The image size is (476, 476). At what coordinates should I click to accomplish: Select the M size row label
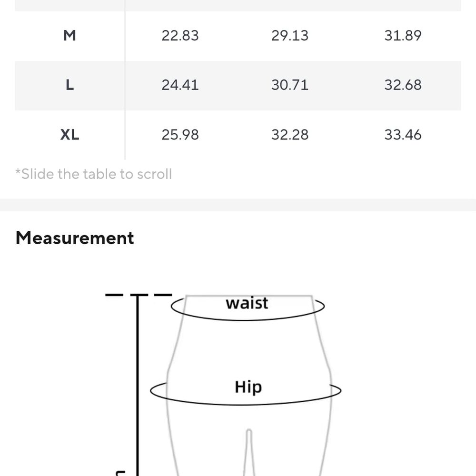[69, 36]
